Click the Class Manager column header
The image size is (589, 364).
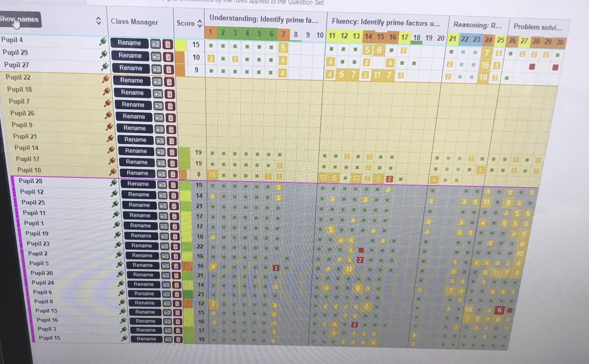(134, 22)
